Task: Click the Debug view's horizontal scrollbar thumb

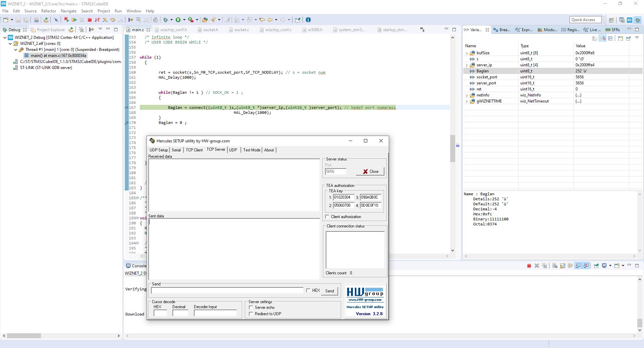Action: point(24,336)
